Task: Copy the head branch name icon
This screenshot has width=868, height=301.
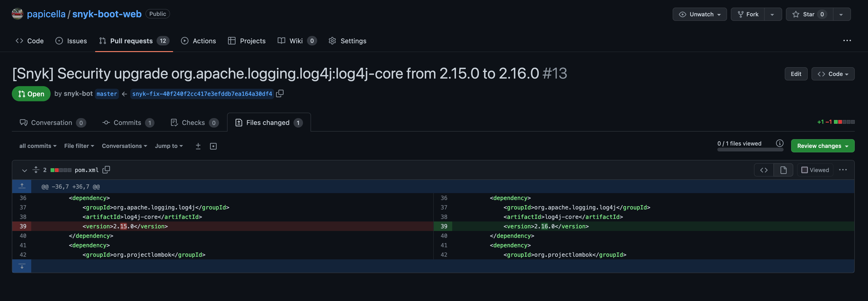Action: point(280,93)
